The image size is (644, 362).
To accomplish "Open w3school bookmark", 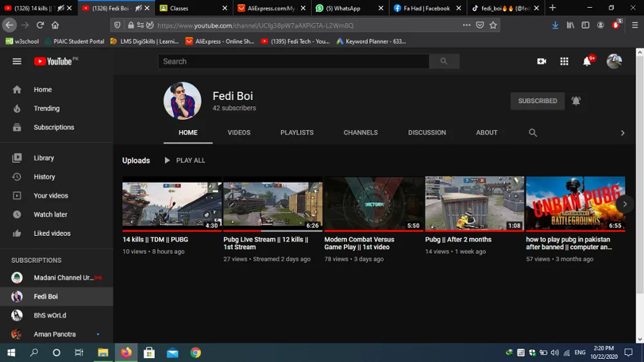I will pos(22,41).
